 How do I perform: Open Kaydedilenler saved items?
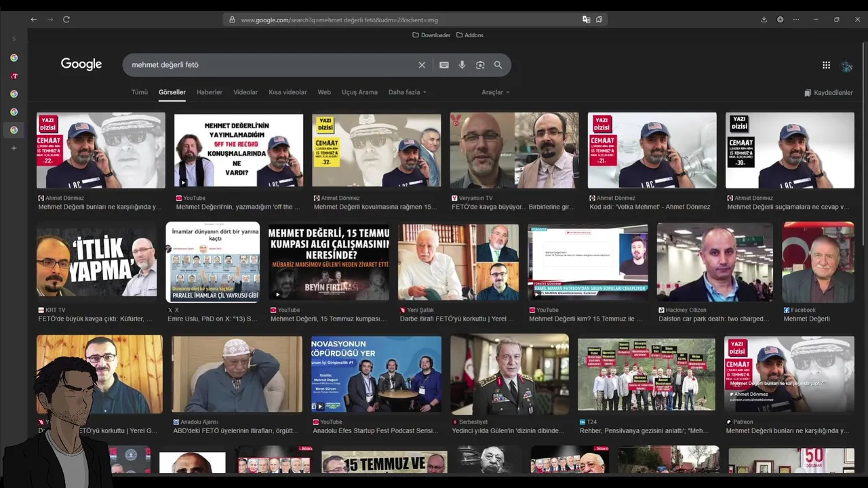(829, 93)
